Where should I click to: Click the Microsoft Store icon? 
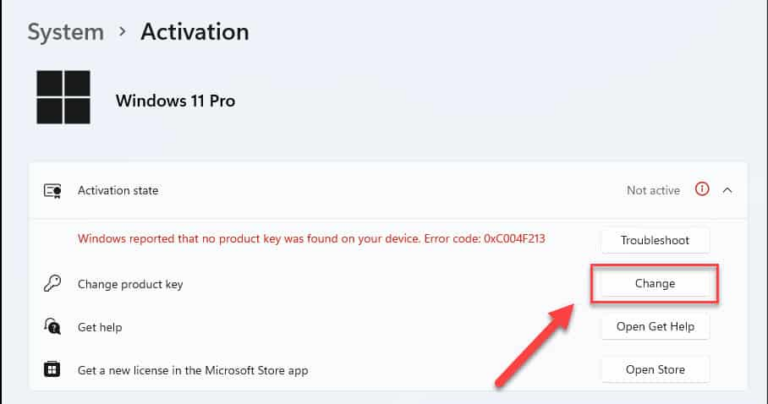[52, 369]
